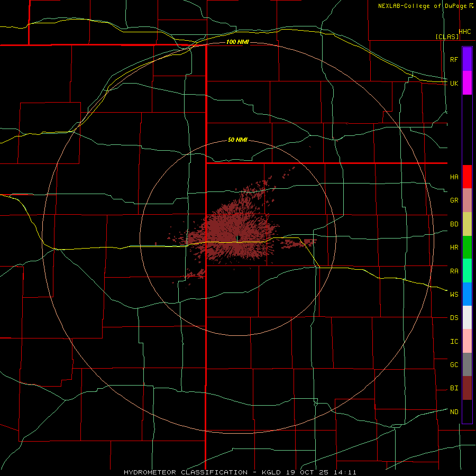Image resolution: width=476 pixels, height=476 pixels.
Task: Click the HYDROMETEOR CLASSIFICATION title text
Action: pos(186,472)
